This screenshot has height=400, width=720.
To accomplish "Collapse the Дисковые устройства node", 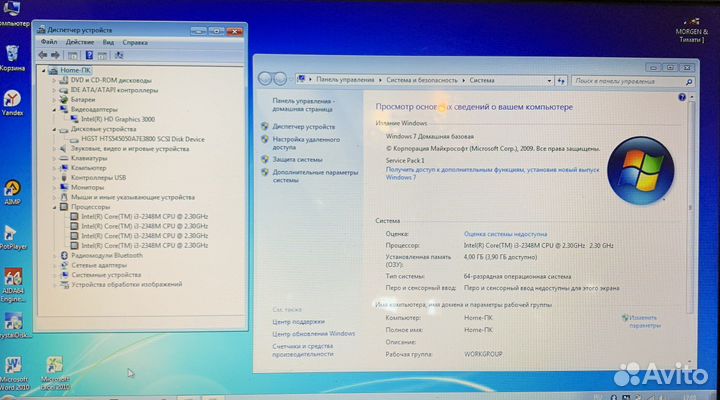I will (54, 130).
